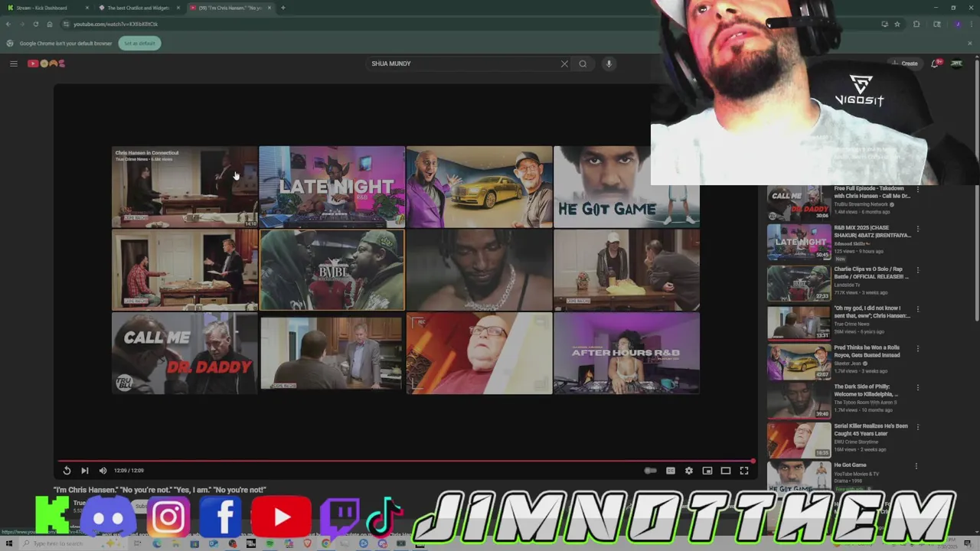
Task: Open the He Got Game sidebar title
Action: (850, 465)
